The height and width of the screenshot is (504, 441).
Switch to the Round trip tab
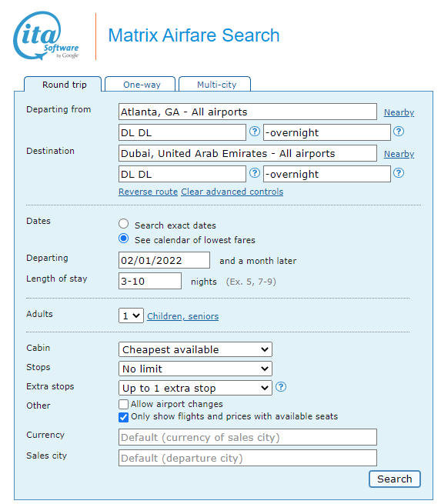click(63, 85)
